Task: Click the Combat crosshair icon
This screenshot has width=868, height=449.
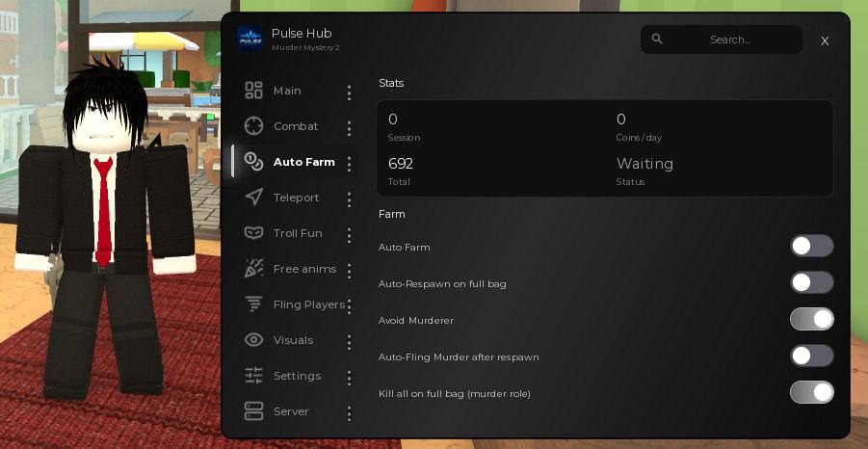Action: [x=253, y=126]
